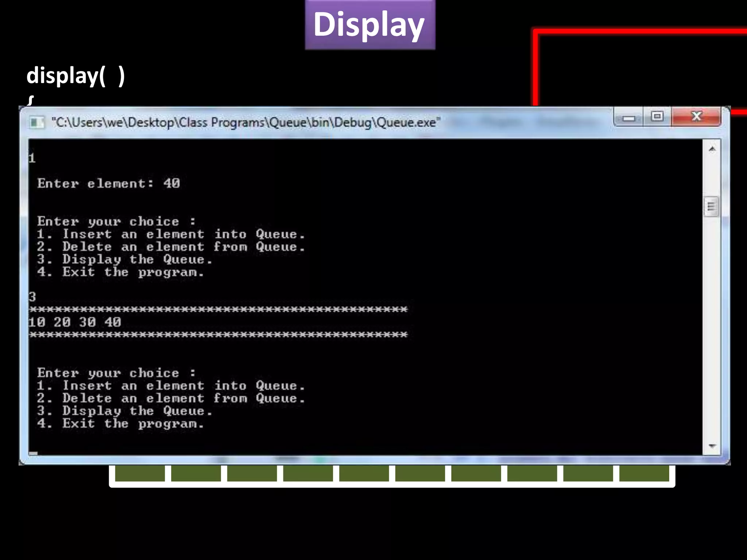Viewport: 747px width, 560px height.
Task: Click the scrollbar down arrow
Action: pos(712,446)
